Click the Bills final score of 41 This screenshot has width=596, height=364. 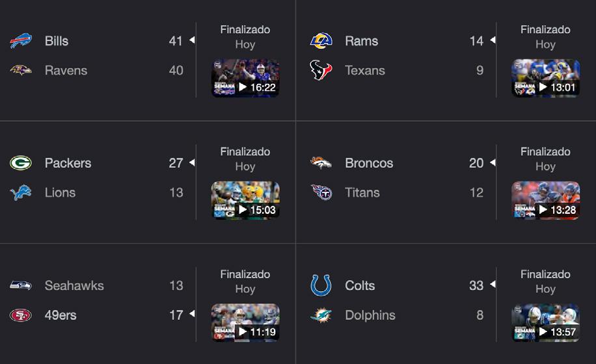(x=176, y=41)
